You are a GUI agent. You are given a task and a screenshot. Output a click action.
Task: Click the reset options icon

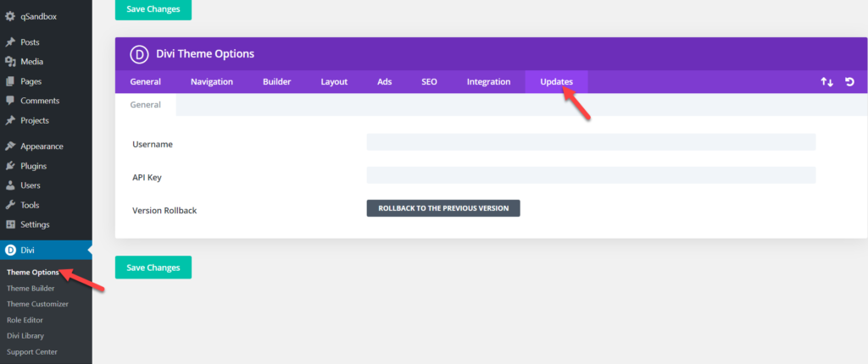pyautogui.click(x=849, y=82)
